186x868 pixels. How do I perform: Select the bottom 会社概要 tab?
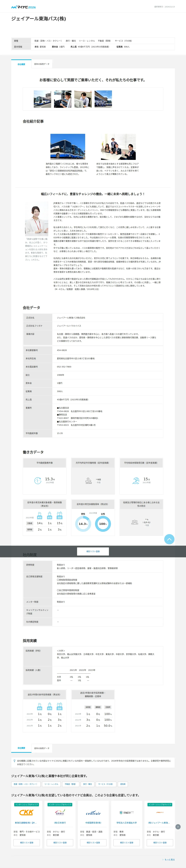coord(21,748)
